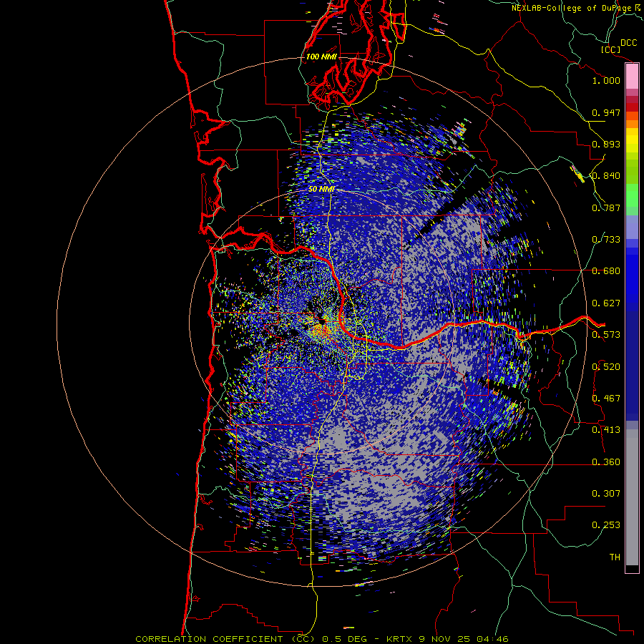Viewport: 644px width, 644px height.
Task: Click the NEXLAB-College of DuPage header text
Action: pyautogui.click(x=577, y=8)
